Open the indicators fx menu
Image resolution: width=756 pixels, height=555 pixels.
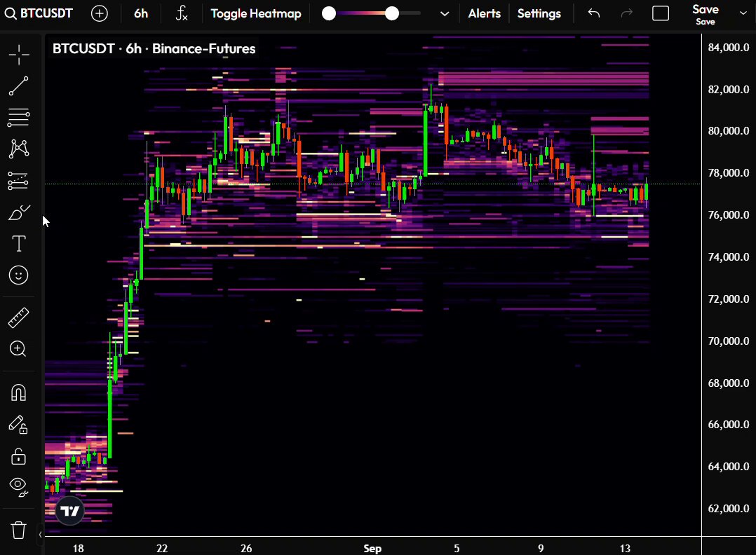[181, 13]
